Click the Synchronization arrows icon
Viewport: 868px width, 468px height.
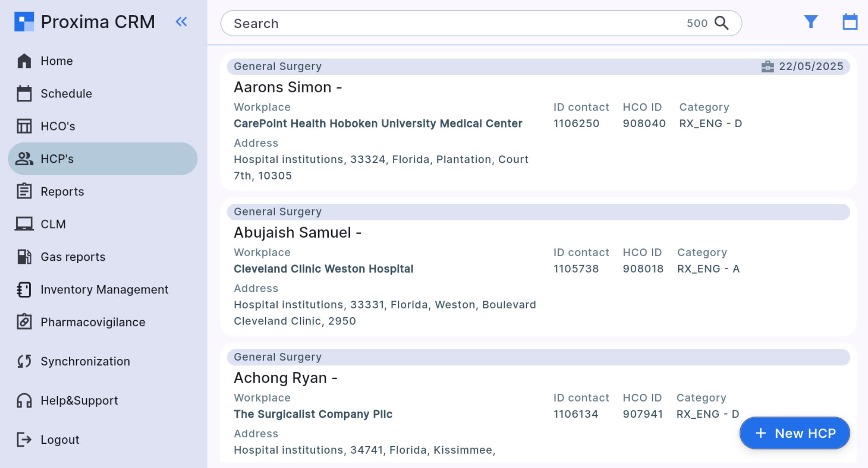click(24, 361)
